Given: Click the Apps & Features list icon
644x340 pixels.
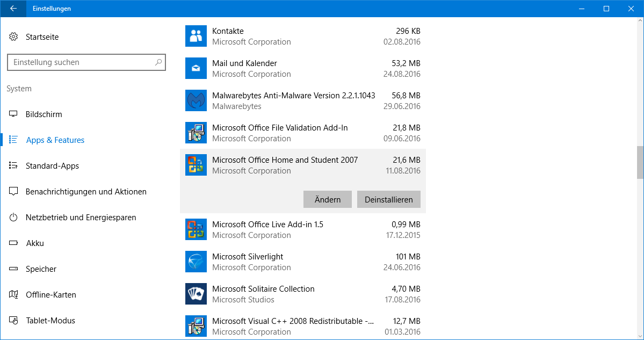Looking at the screenshot, I should 13,140.
